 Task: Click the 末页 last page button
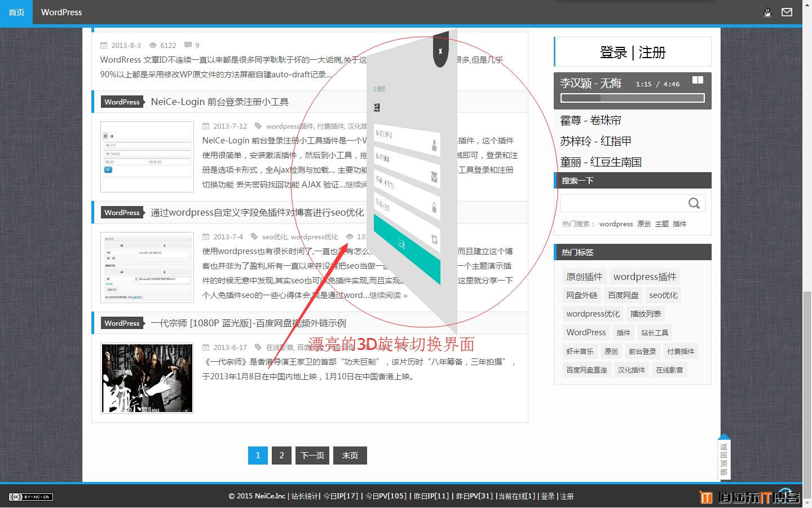350,456
